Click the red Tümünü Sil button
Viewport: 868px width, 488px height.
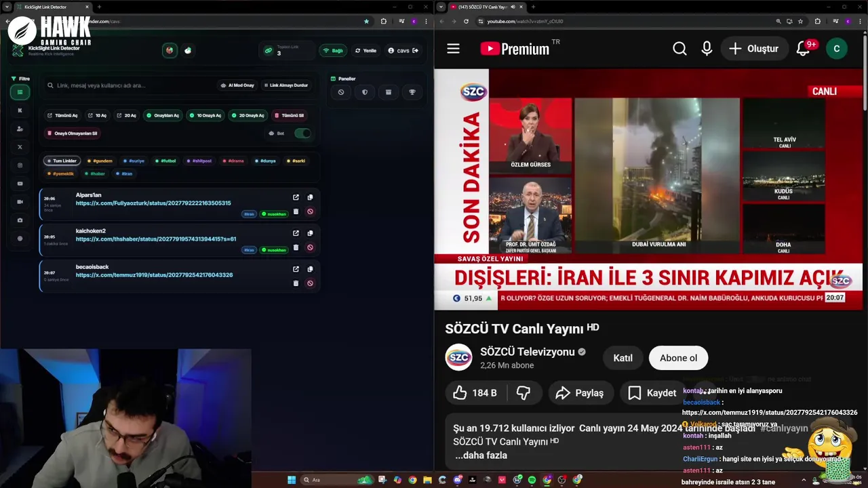[290, 115]
